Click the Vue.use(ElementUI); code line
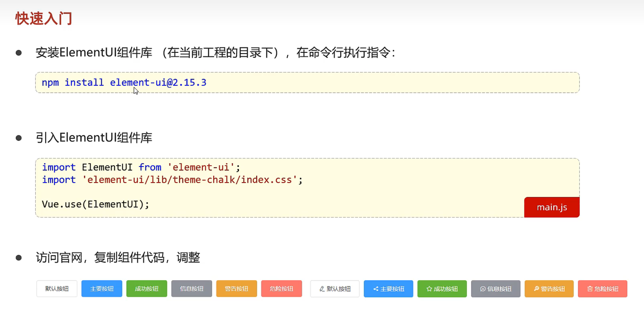Image resolution: width=644 pixels, height=309 pixels. (96, 204)
